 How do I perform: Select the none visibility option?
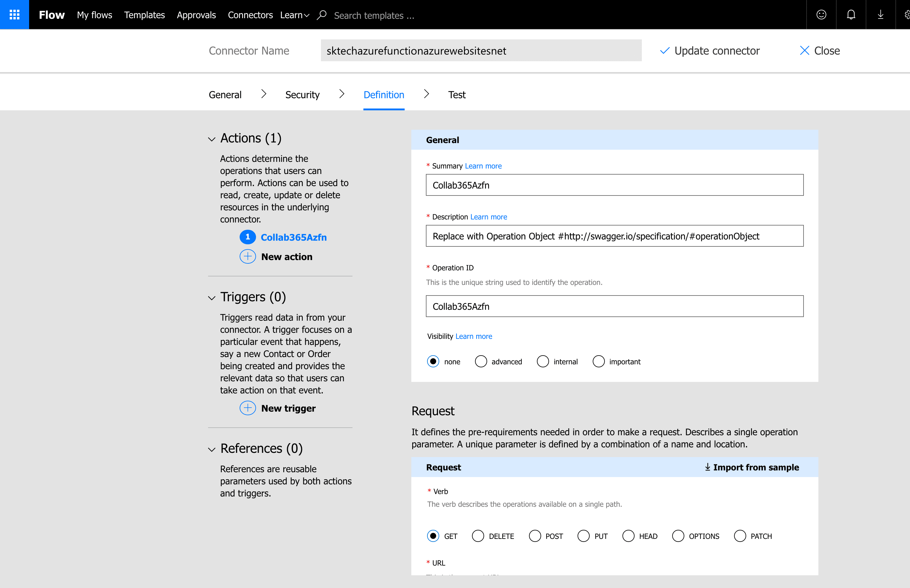[433, 361]
